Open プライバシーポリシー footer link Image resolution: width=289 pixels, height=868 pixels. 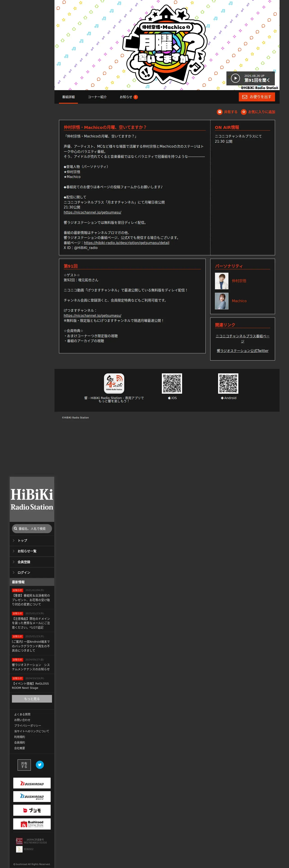pos(28,725)
